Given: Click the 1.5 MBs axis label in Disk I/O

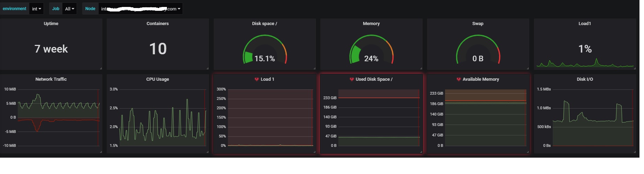Looking at the screenshot, I should click(x=544, y=89).
